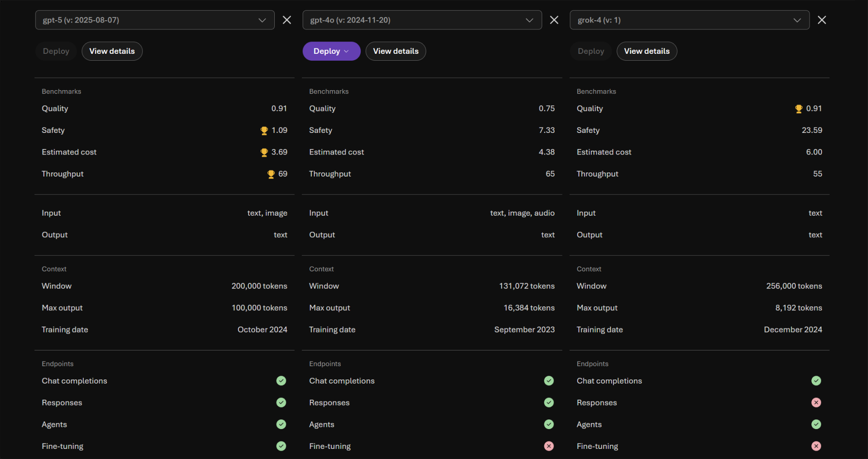Click grok-4 Max output value 8,192 tokens
This screenshot has height=459, width=868.
click(799, 308)
